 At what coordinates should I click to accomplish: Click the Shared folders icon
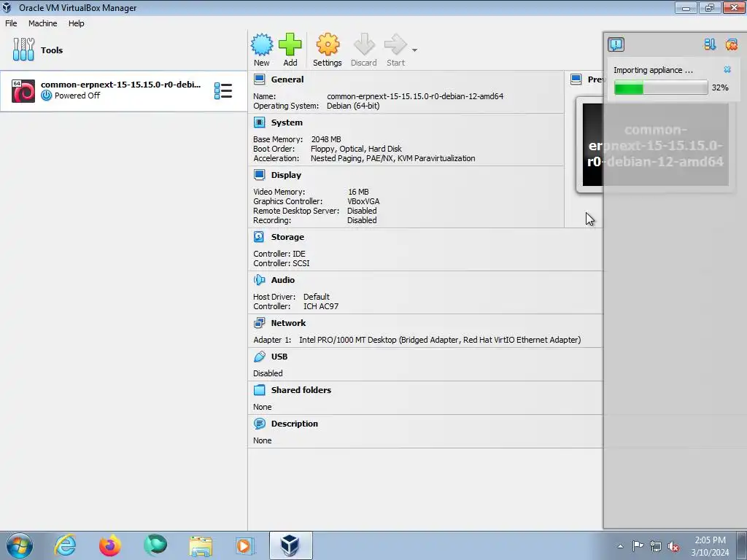(x=259, y=390)
